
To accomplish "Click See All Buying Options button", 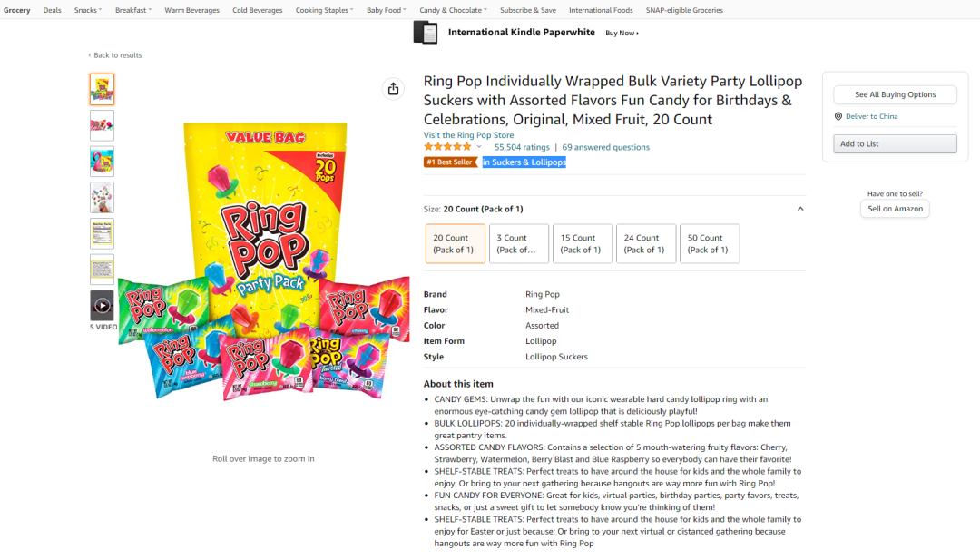I will pyautogui.click(x=895, y=94).
